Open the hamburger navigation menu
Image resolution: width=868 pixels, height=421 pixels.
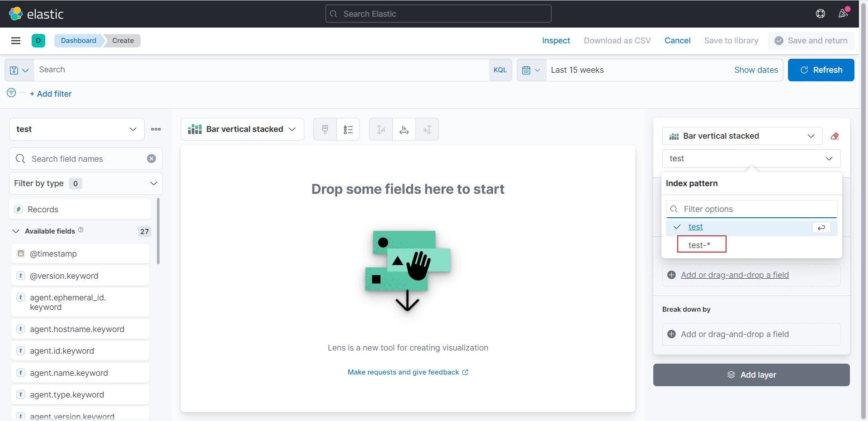[16, 41]
